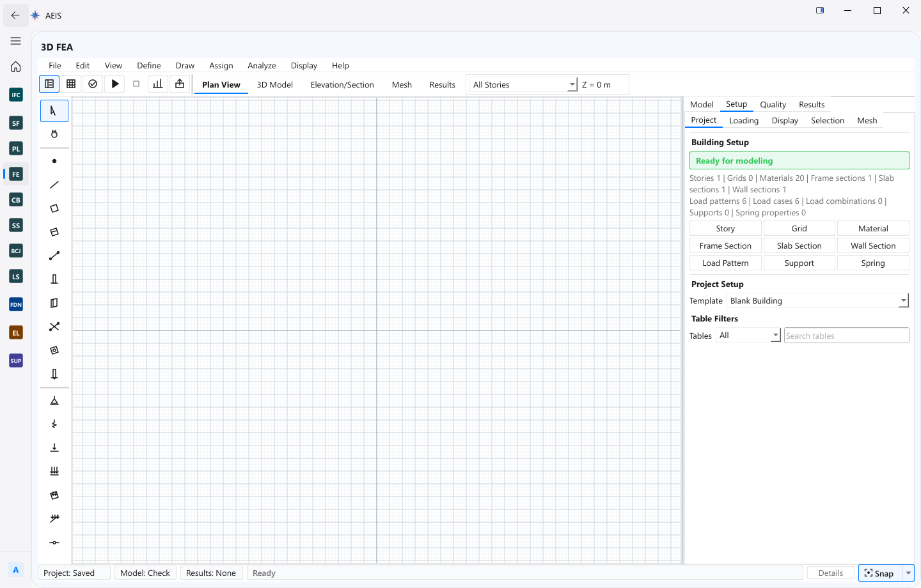Open the Template Blank Building dropdown
921x588 pixels.
tap(818, 300)
